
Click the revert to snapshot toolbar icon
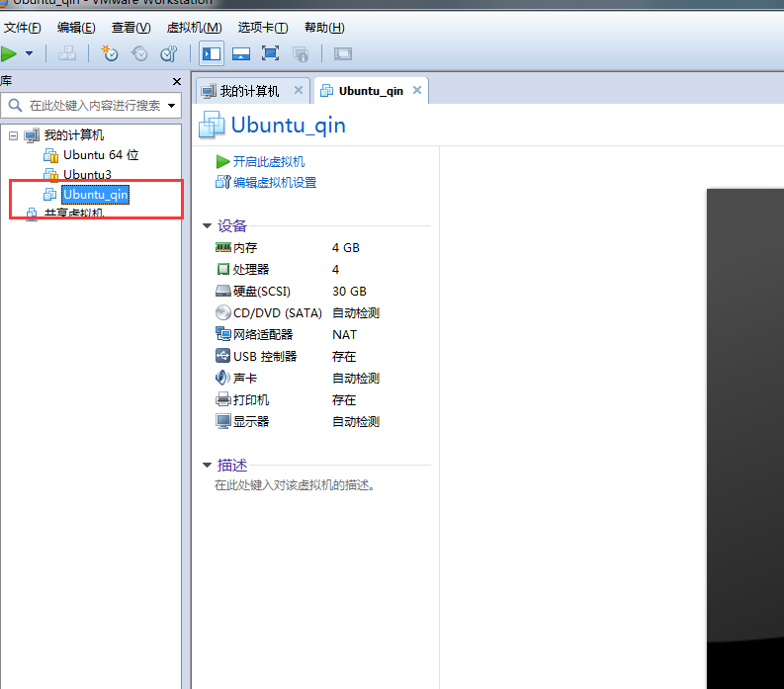coord(139,53)
